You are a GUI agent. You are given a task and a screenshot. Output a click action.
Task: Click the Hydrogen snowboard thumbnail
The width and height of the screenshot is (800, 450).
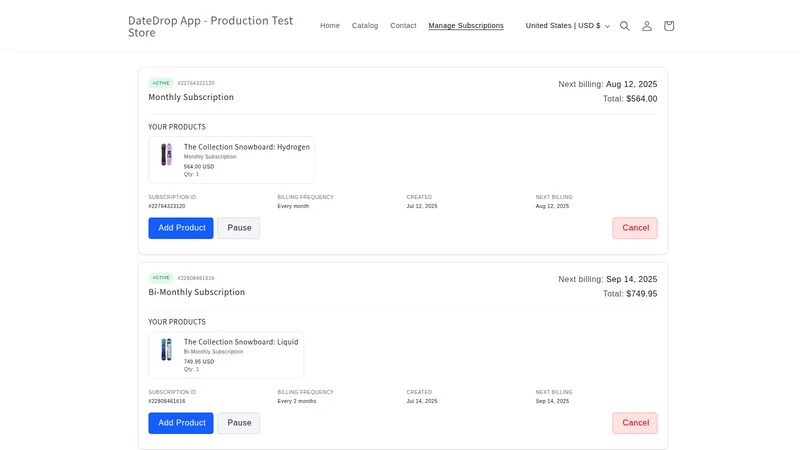166,155
